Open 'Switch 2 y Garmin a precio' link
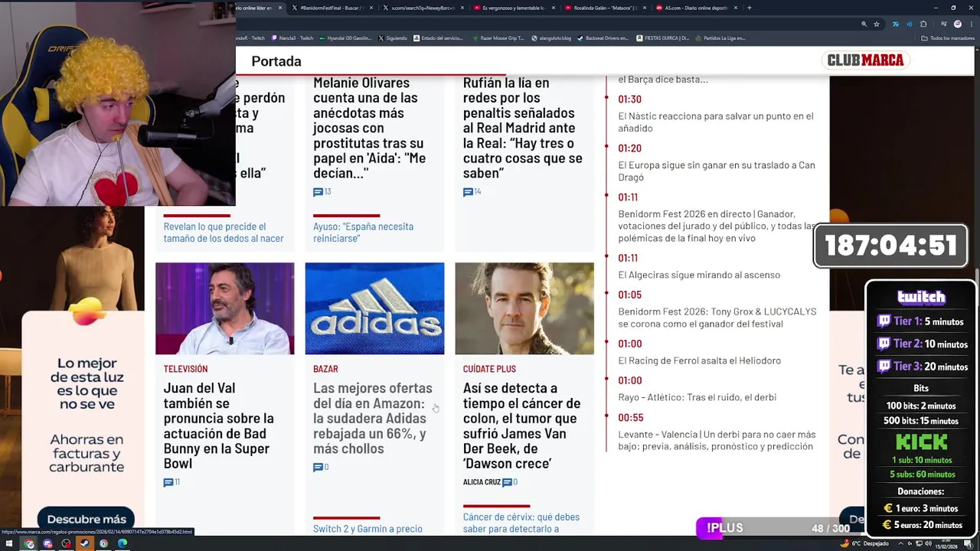This screenshot has width=980, height=551. 367,529
